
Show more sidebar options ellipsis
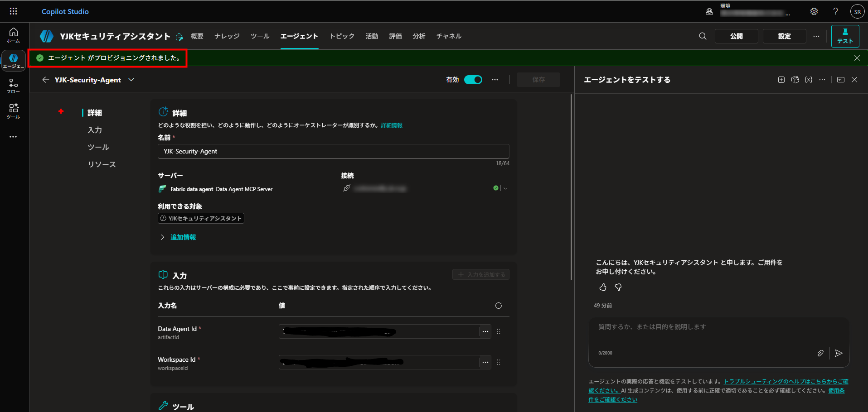point(14,137)
